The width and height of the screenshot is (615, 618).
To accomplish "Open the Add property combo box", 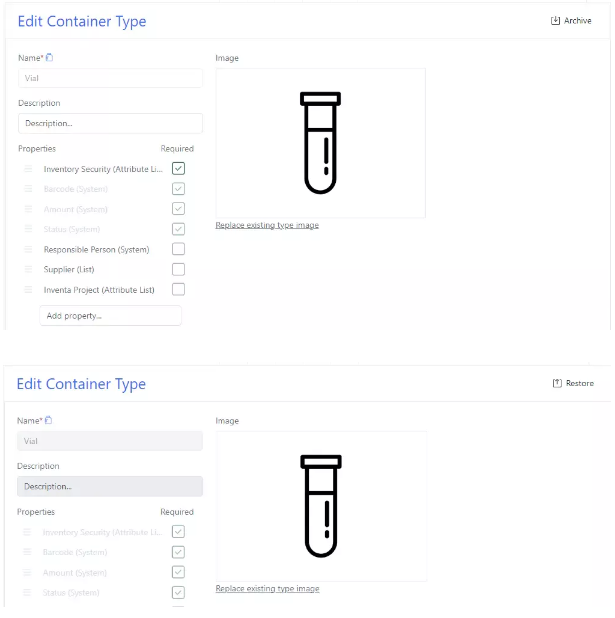I will [110, 316].
